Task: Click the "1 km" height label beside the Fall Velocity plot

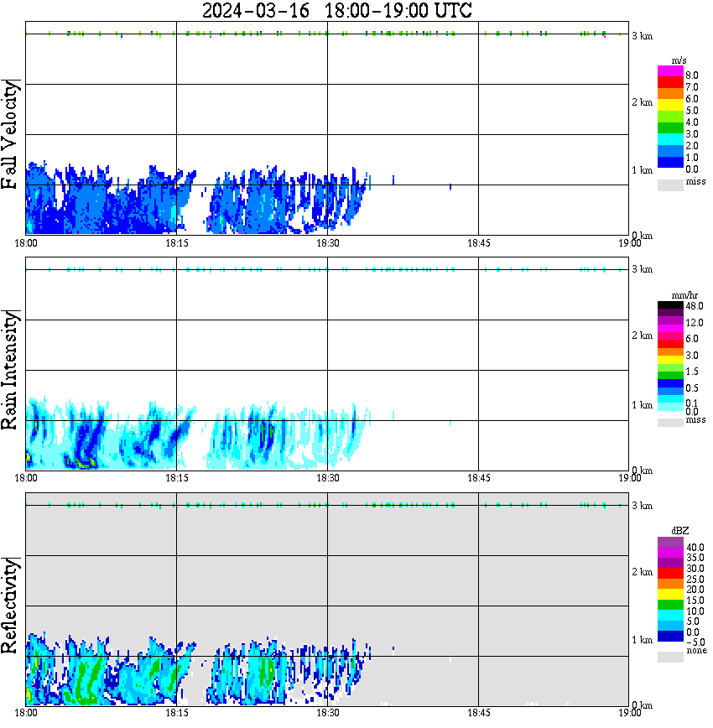Action: [x=643, y=170]
